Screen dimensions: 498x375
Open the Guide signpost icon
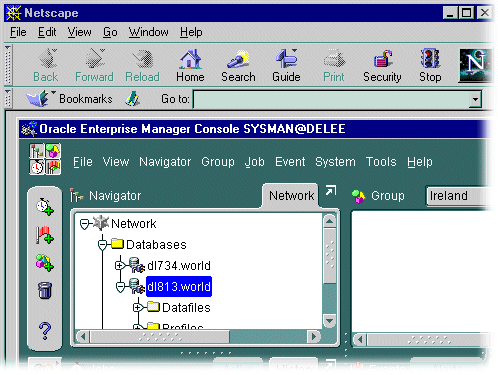click(x=287, y=58)
